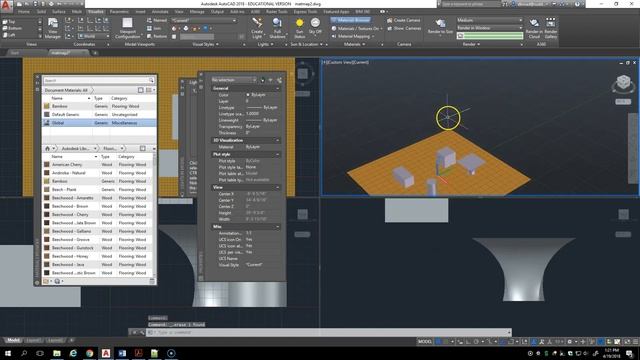Collapse the View section in Properties
The height and width of the screenshot is (360, 640).
point(278,187)
